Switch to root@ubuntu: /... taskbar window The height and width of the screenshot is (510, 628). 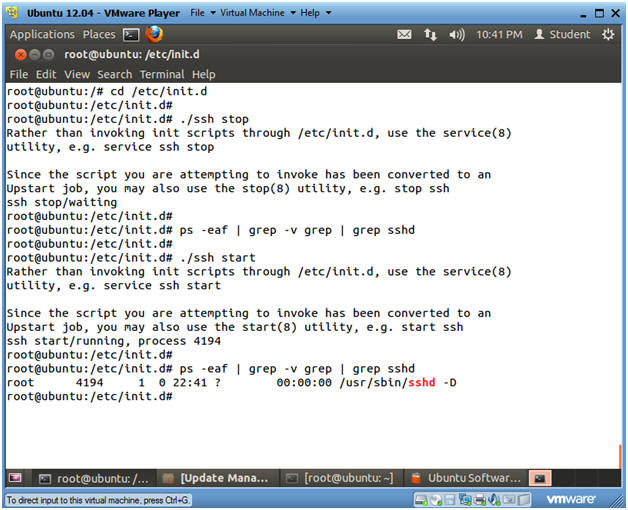pos(93,478)
